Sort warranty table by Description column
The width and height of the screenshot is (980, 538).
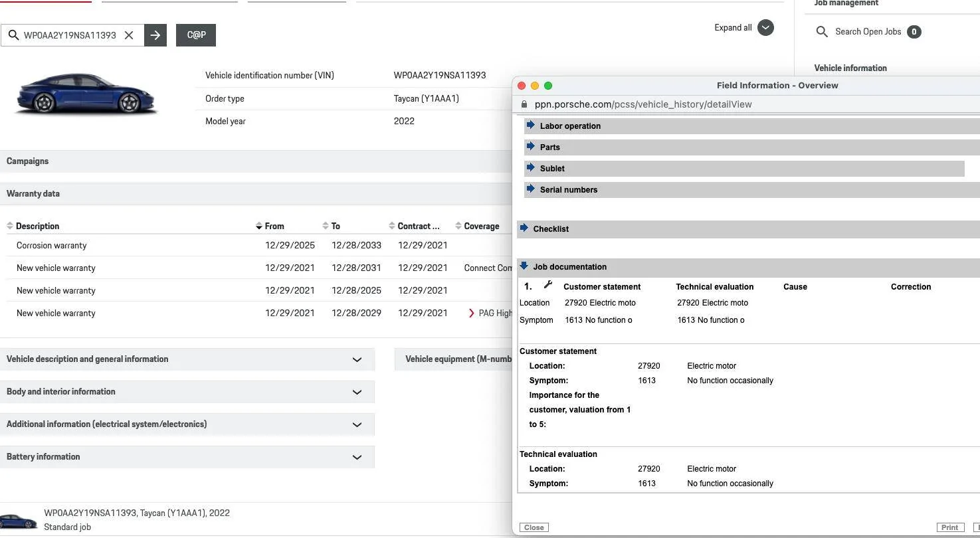37,226
